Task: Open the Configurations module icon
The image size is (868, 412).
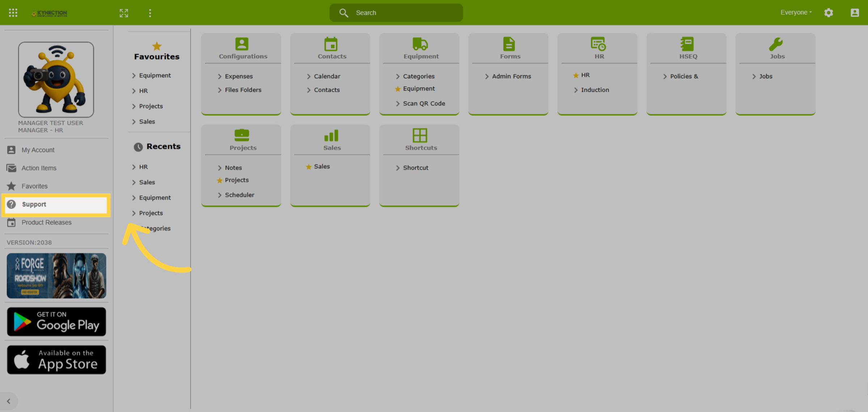Action: click(242, 44)
